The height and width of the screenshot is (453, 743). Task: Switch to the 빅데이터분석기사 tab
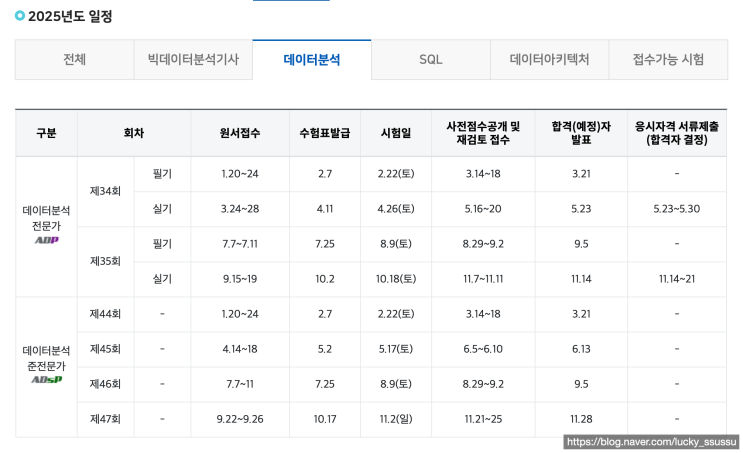(193, 59)
